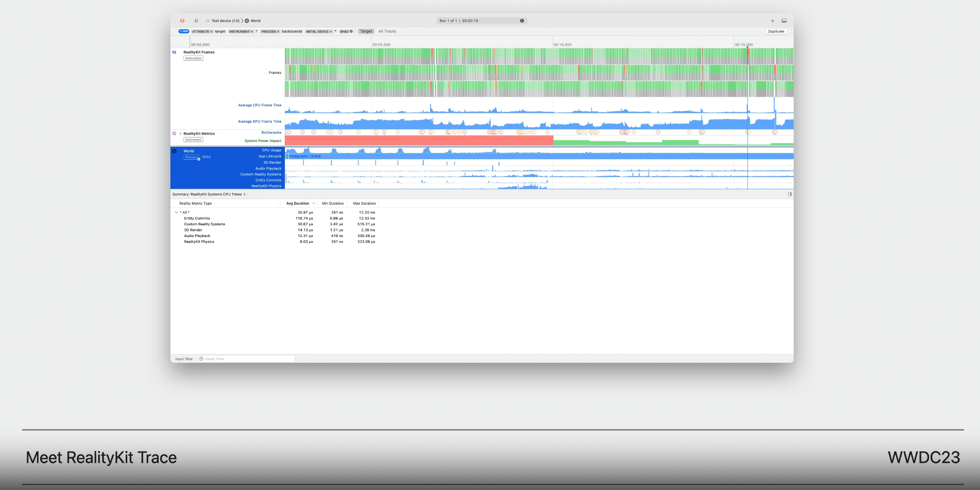The width and height of the screenshot is (980, 490).
Task: Toggle the detail pane view icon
Action: point(784,21)
